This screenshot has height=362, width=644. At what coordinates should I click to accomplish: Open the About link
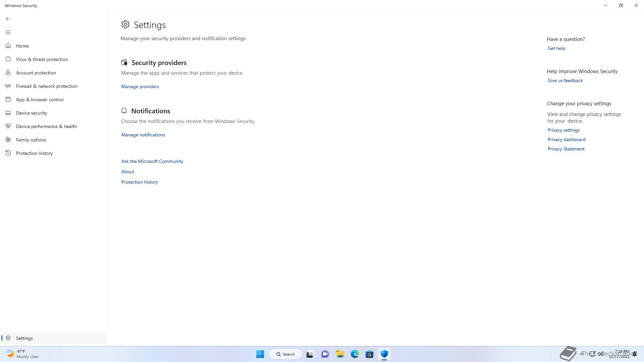coord(127,172)
